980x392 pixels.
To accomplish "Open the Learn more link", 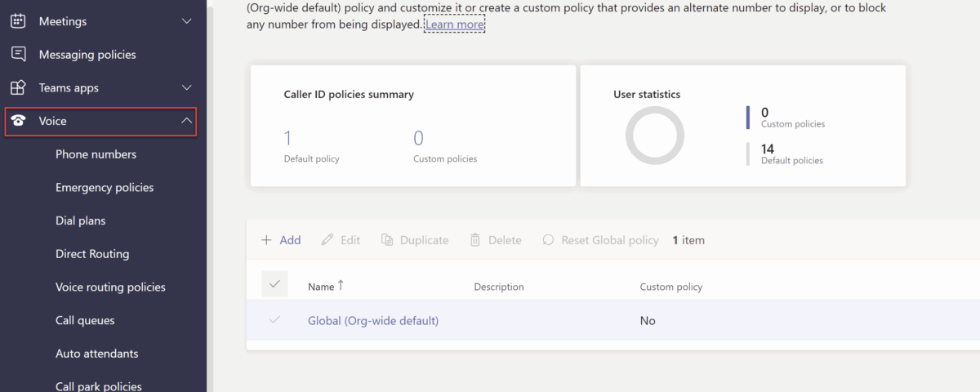I will 454,24.
